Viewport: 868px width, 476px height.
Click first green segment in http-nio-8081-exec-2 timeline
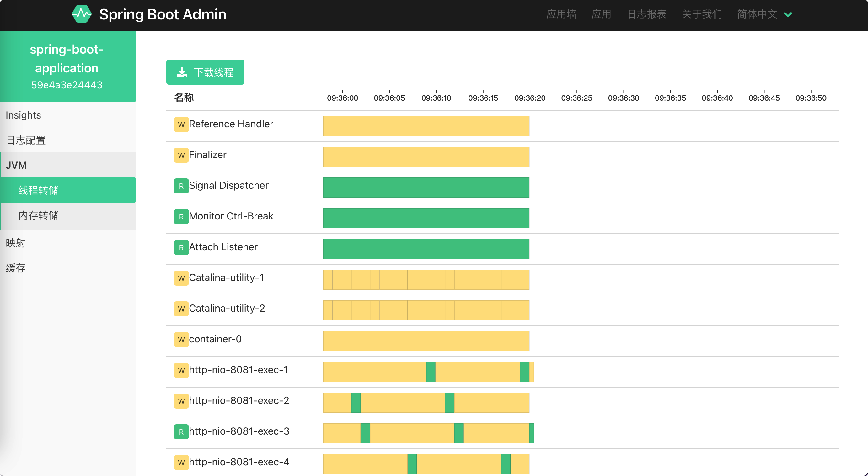(x=356, y=402)
